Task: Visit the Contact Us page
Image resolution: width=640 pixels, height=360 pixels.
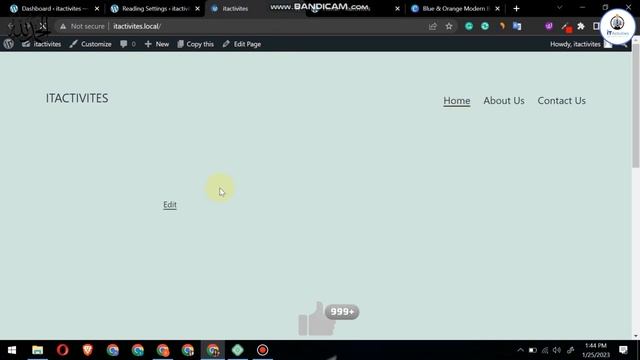Action: [x=561, y=101]
